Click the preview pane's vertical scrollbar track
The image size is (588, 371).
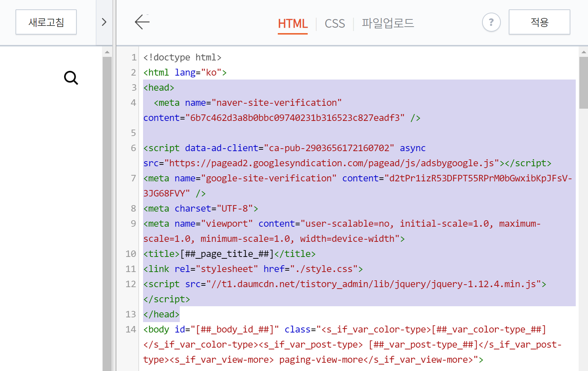[x=107, y=214]
